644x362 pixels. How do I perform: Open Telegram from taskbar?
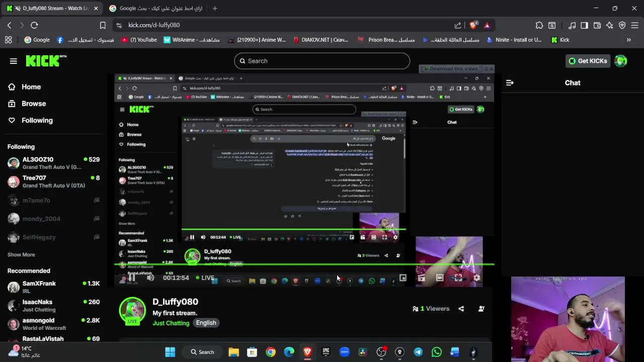pos(418,352)
